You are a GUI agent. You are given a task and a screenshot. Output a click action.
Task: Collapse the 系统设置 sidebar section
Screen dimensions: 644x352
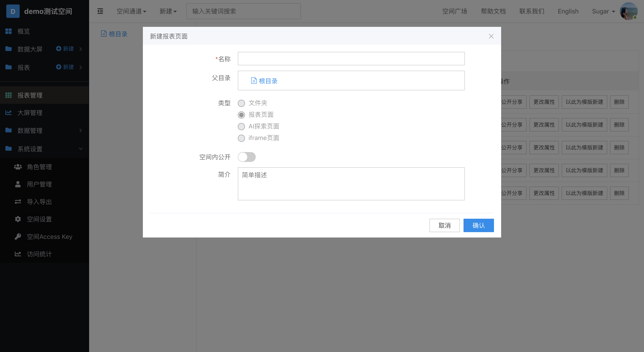(x=81, y=149)
